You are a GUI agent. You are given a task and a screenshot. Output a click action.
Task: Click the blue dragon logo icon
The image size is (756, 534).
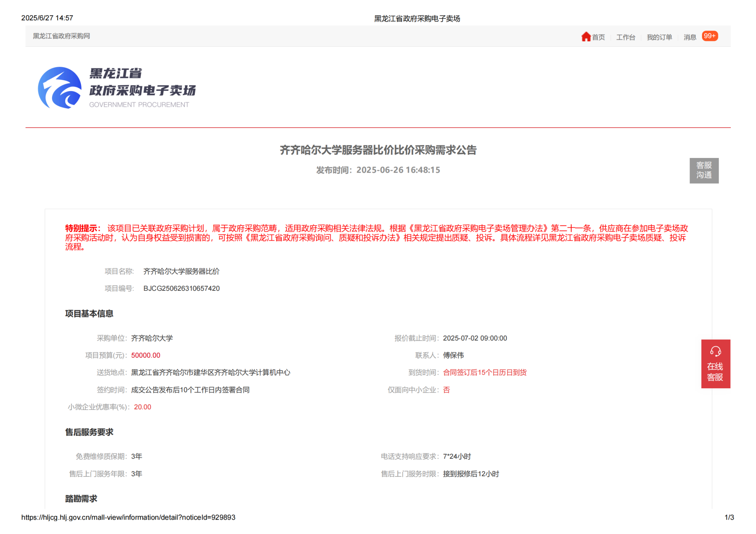(x=60, y=88)
